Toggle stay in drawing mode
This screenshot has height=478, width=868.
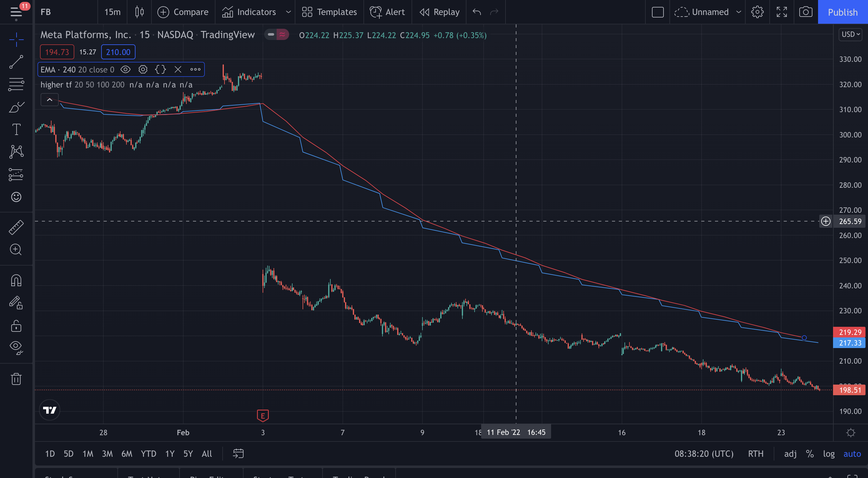point(16,303)
